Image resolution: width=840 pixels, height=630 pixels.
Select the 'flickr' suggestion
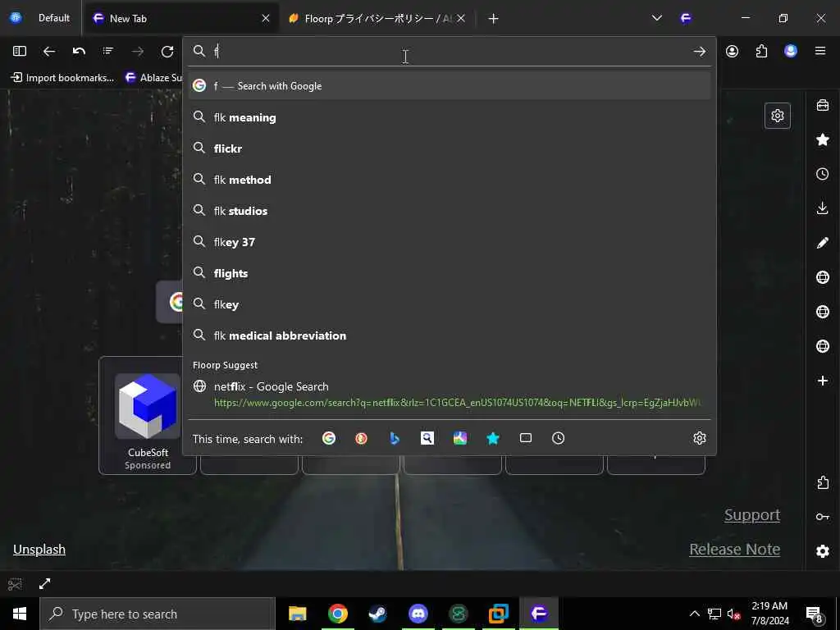(450, 148)
